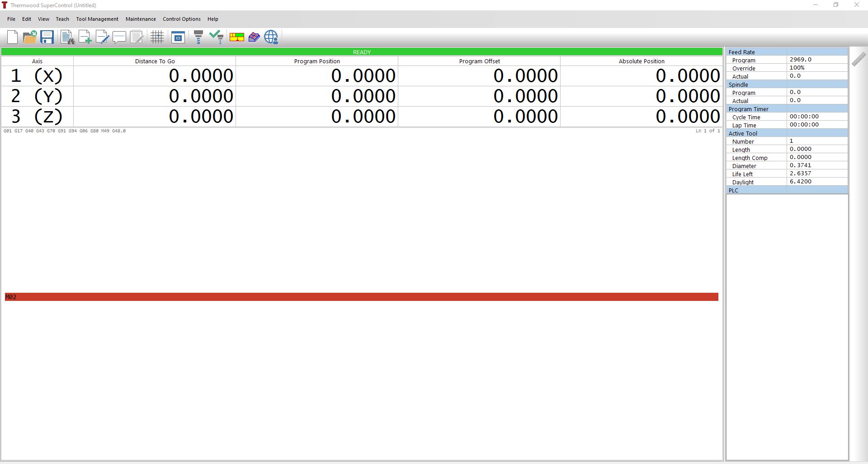Click the 1 (X) axis label

[37, 76]
